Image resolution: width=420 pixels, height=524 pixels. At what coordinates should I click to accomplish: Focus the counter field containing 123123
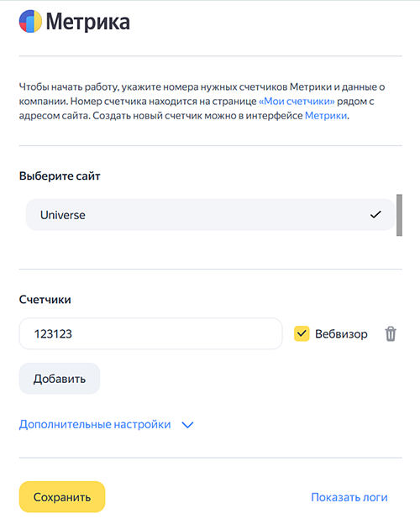tap(151, 333)
